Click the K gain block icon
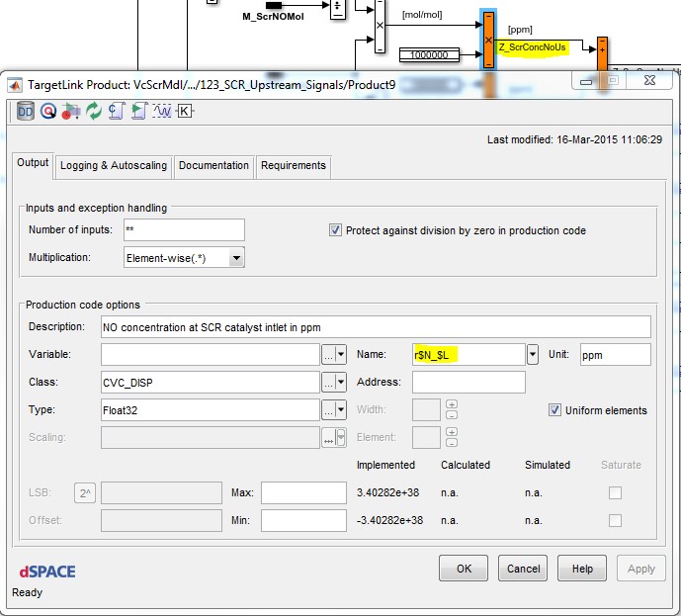 coord(185,111)
